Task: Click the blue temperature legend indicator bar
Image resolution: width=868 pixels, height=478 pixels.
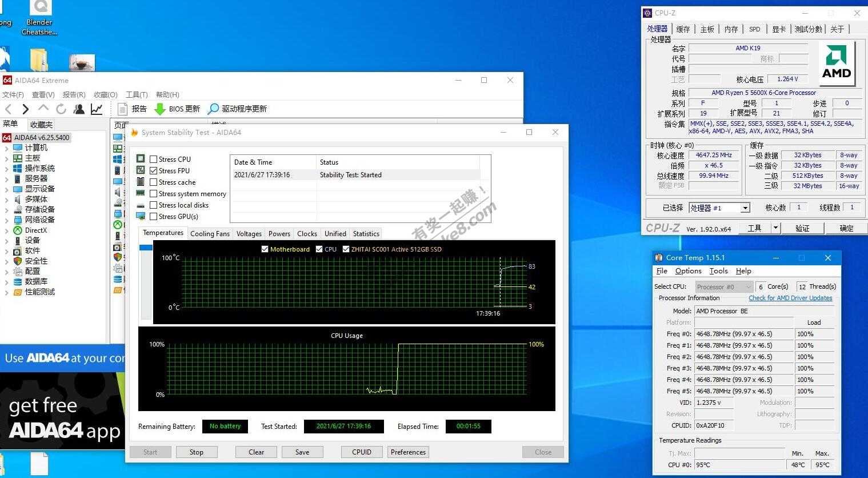Action: point(146,248)
